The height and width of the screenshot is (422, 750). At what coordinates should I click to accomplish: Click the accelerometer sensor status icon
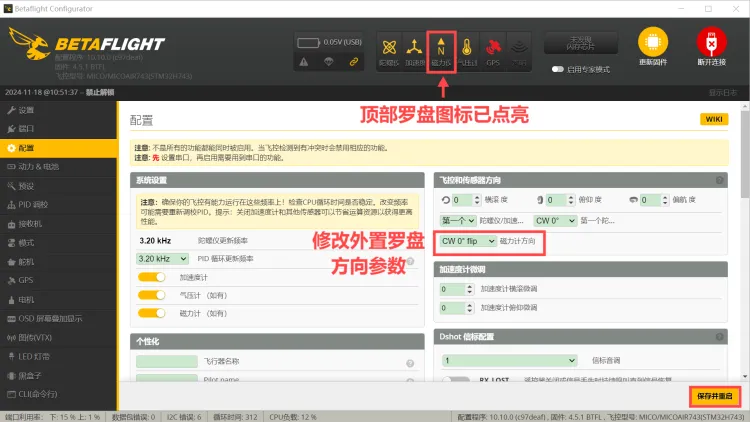(x=414, y=52)
